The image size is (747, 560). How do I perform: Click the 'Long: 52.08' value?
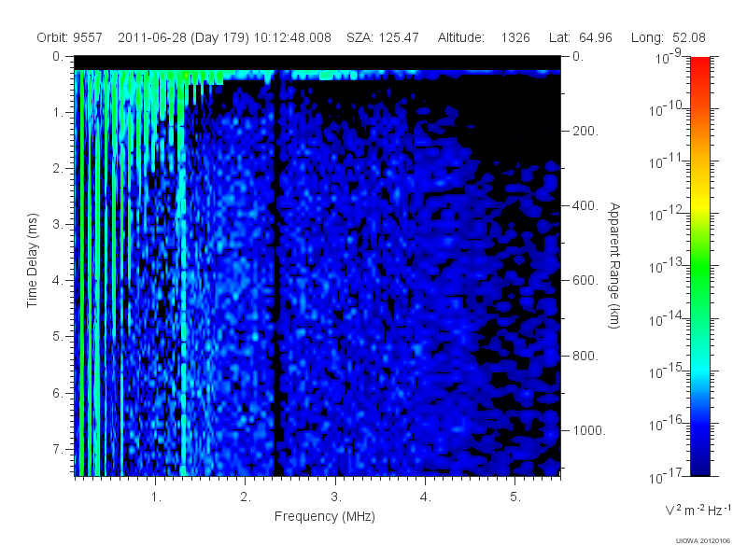click(669, 37)
